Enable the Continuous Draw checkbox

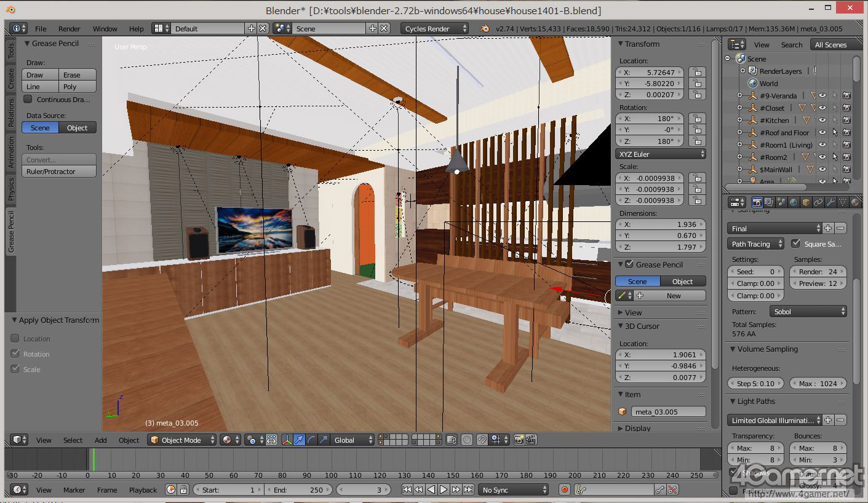tap(28, 99)
